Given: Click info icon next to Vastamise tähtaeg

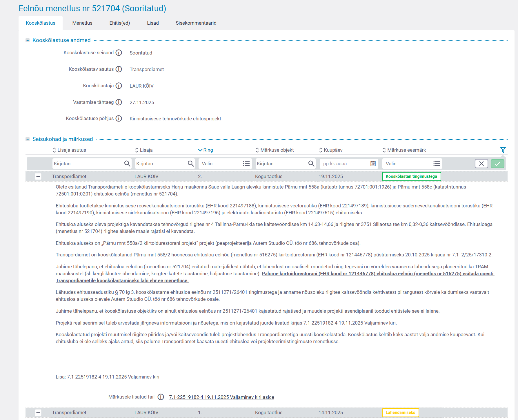Looking at the screenshot, I should pyautogui.click(x=119, y=102).
